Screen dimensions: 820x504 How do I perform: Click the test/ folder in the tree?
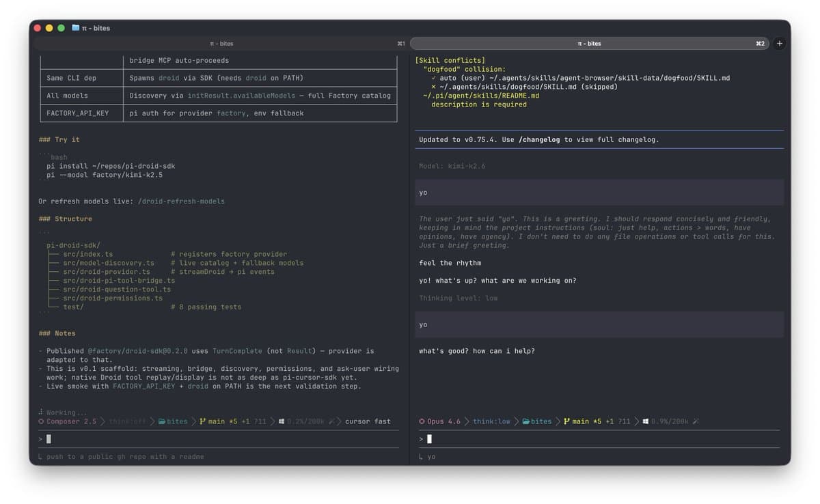tap(73, 307)
